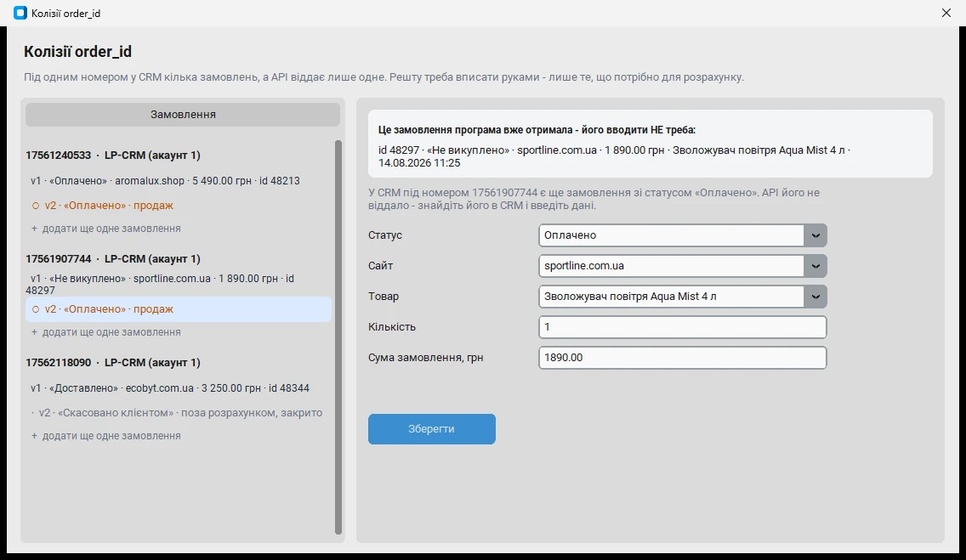Click the Колізії order_id page heading
The height and width of the screenshot is (560, 966).
tap(77, 52)
